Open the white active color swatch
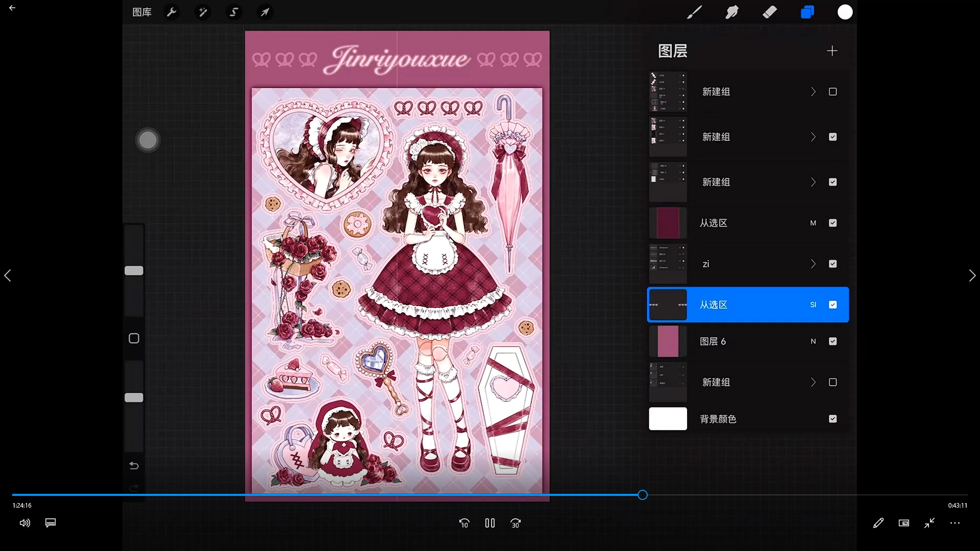Viewport: 980px width, 551px height. (845, 12)
